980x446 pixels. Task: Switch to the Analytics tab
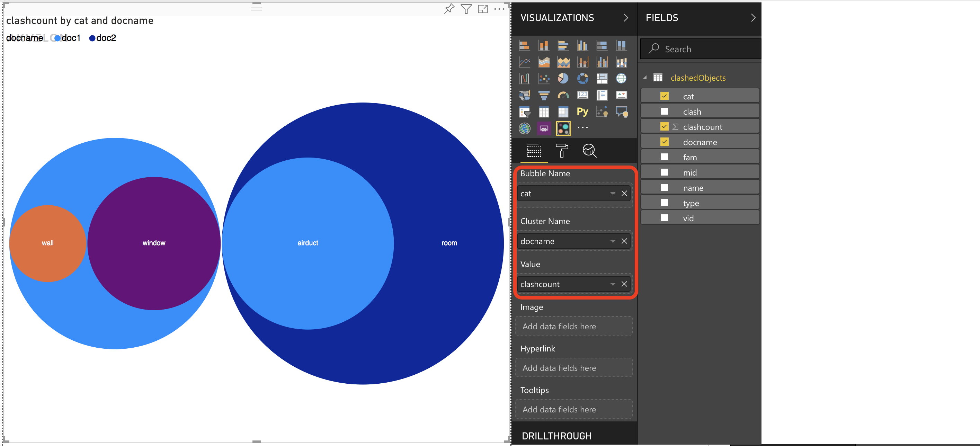(x=589, y=151)
